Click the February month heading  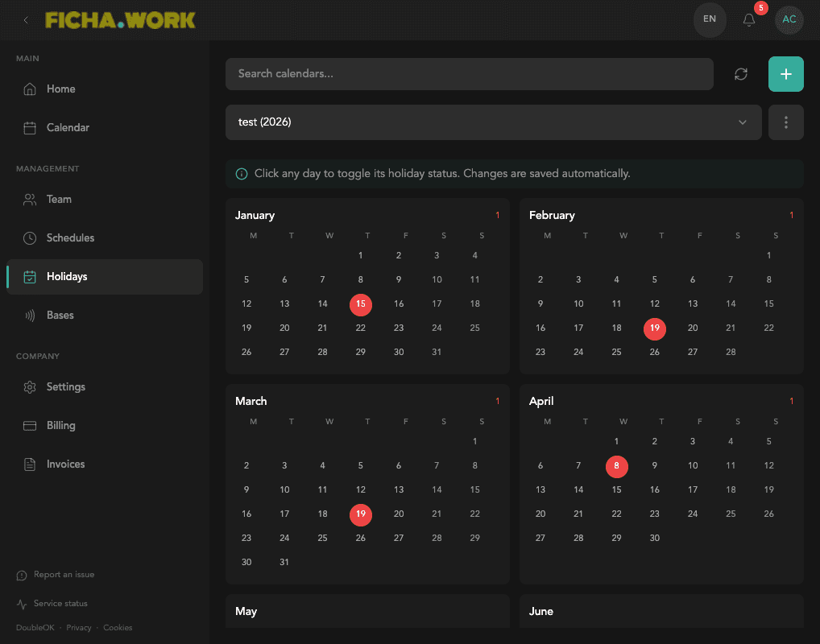point(552,216)
